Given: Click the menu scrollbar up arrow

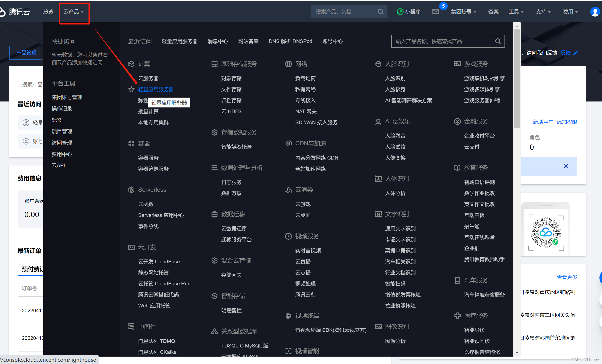Looking at the screenshot, I should pyautogui.click(x=517, y=26).
